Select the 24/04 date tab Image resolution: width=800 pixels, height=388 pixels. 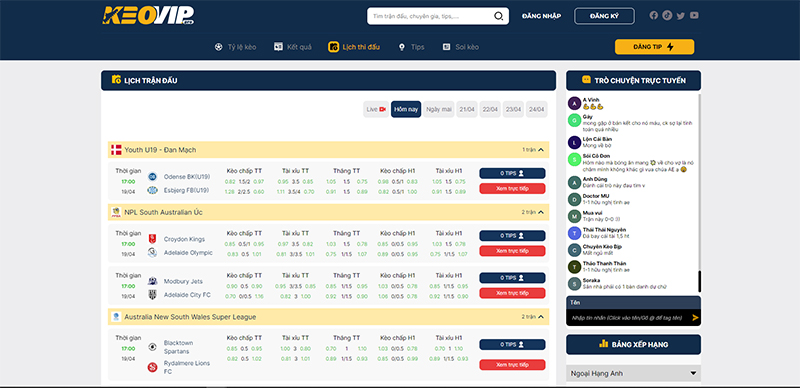click(x=537, y=109)
